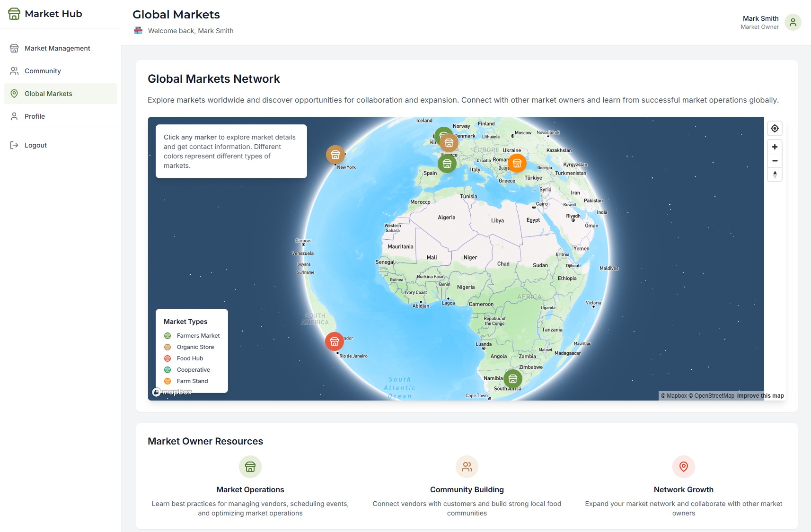
Task: Zoom in using the plus button
Action: [775, 147]
